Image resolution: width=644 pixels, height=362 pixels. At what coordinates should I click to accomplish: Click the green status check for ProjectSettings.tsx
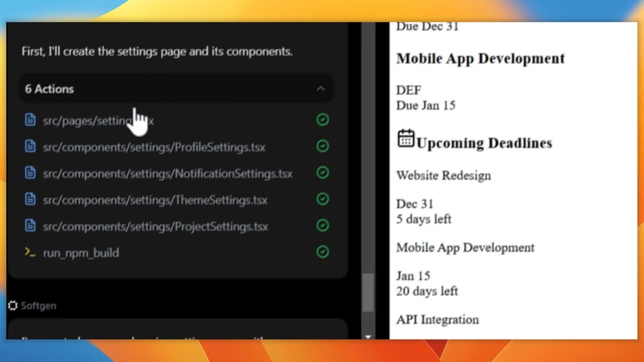pos(323,226)
